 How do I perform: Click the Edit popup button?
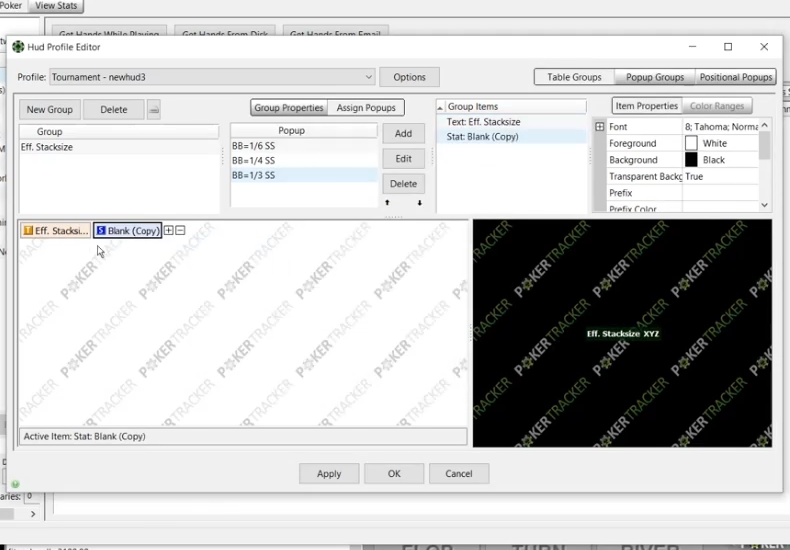pos(403,159)
